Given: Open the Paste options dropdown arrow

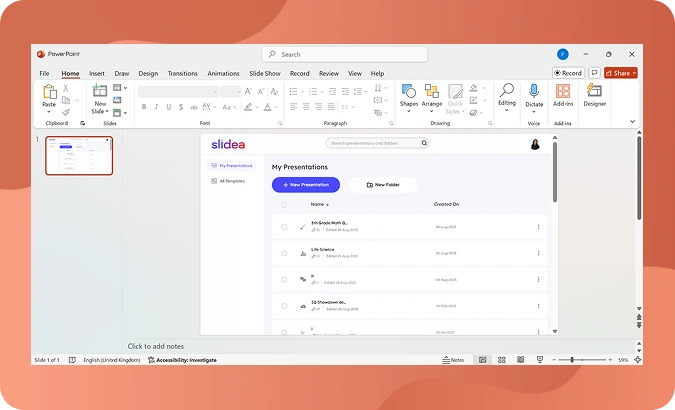Looking at the screenshot, I should [x=49, y=112].
